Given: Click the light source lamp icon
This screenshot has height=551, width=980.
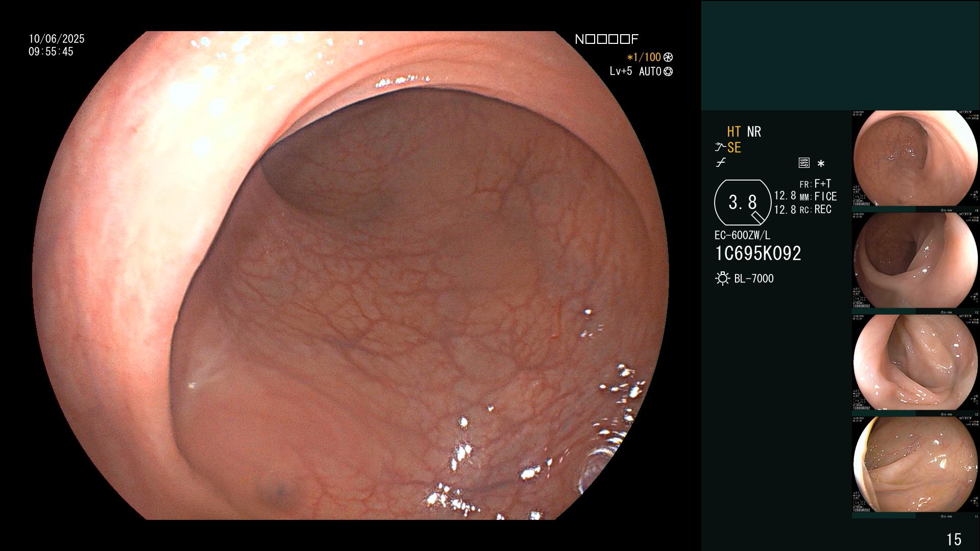Looking at the screenshot, I should click(722, 279).
